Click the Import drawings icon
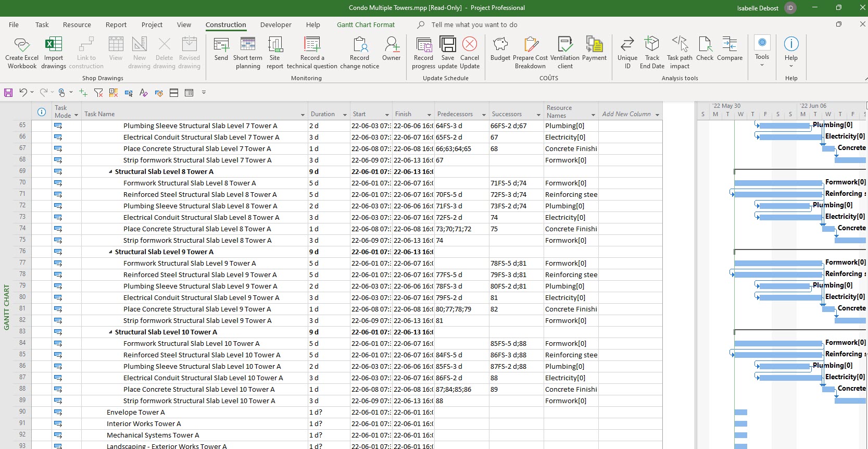 pyautogui.click(x=53, y=45)
